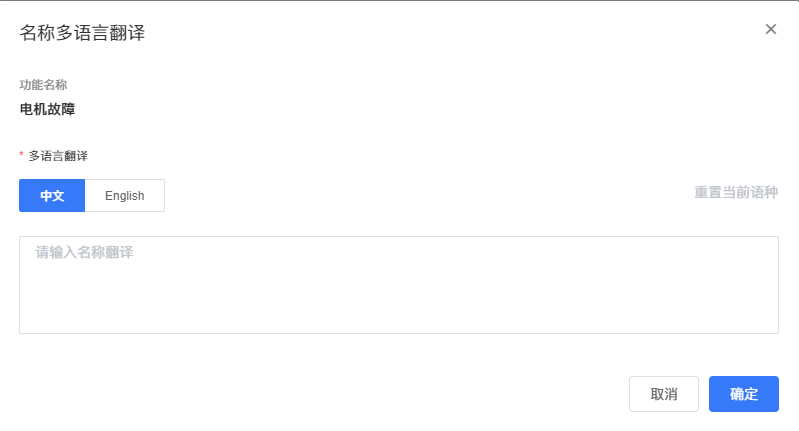Image resolution: width=799 pixels, height=431 pixels.
Task: Click the 名称多语言翻译 dialog title
Action: (x=82, y=33)
